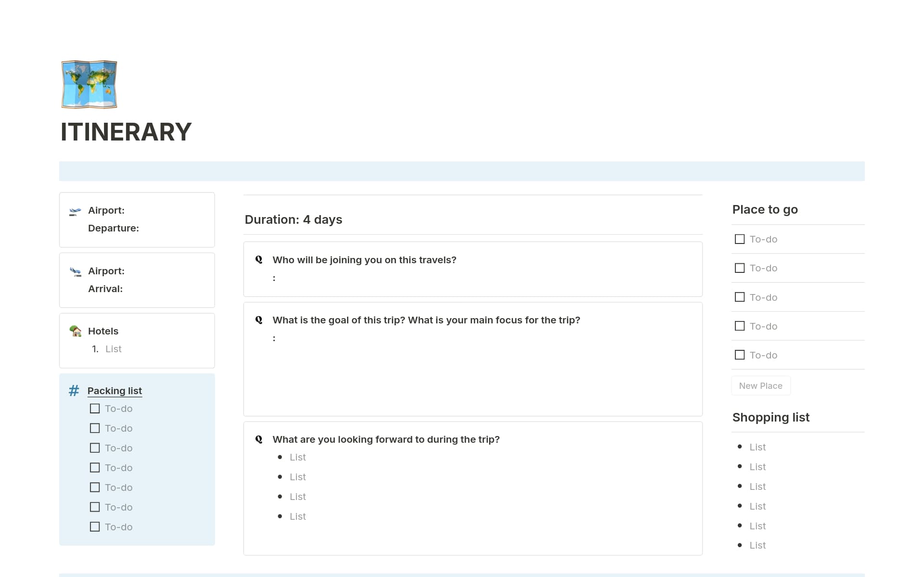924x577 pixels.
Task: Open the Packing list link
Action: [x=115, y=391]
